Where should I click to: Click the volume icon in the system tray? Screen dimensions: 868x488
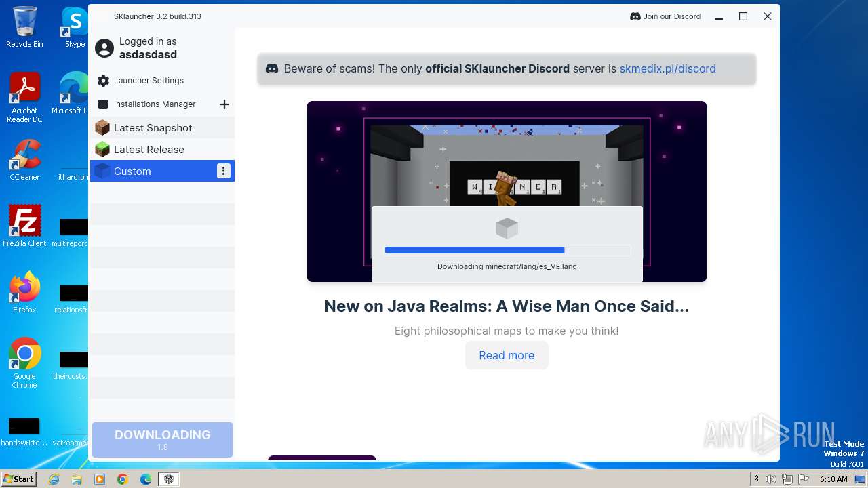(771, 479)
